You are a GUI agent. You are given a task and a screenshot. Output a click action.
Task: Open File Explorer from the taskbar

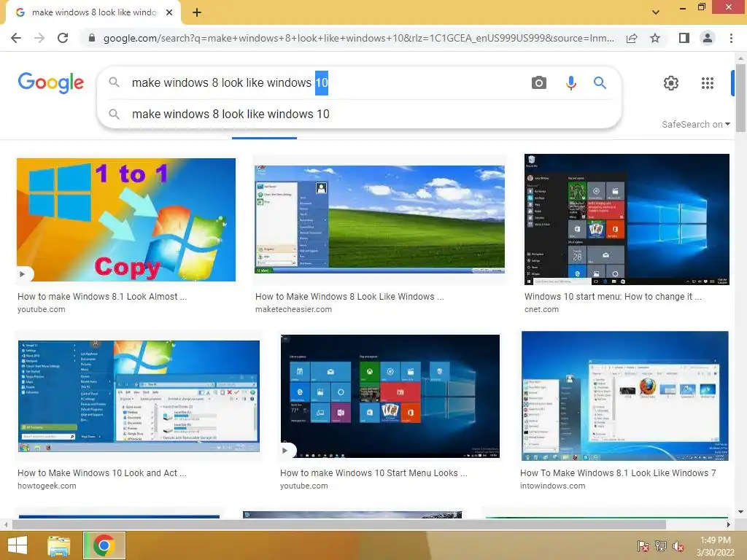(59, 545)
